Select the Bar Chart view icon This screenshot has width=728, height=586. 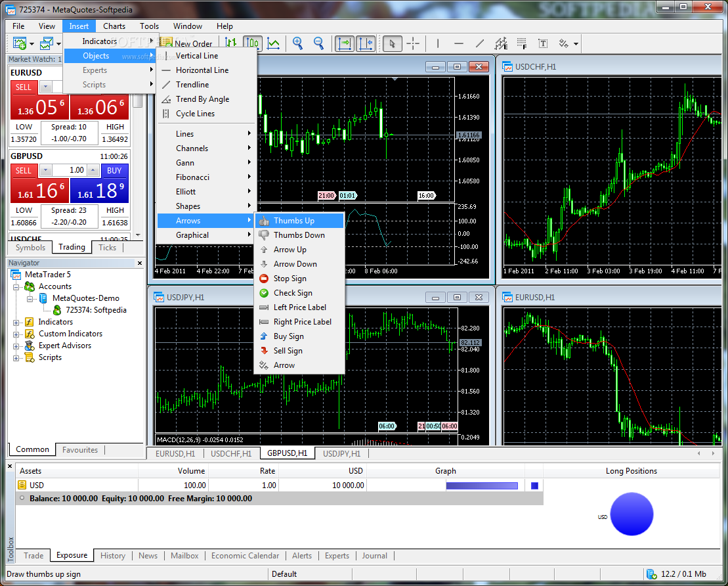click(231, 43)
